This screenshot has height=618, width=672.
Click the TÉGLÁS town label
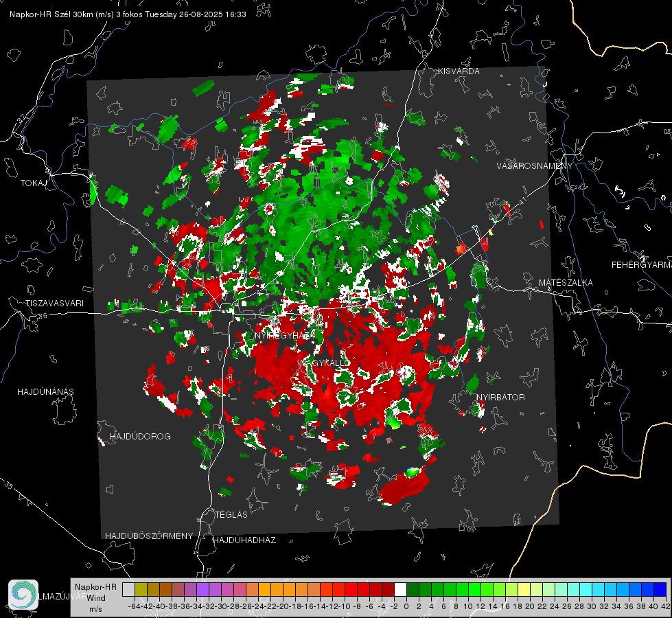pos(231,515)
